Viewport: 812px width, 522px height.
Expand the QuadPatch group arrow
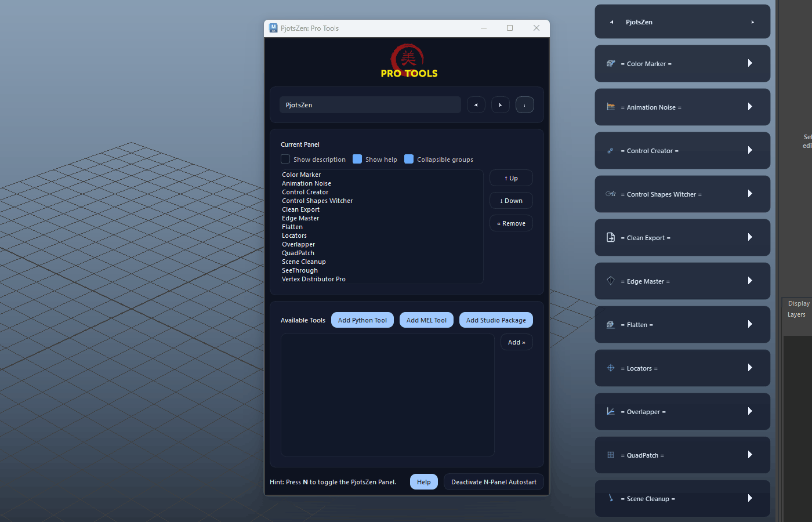pos(750,455)
